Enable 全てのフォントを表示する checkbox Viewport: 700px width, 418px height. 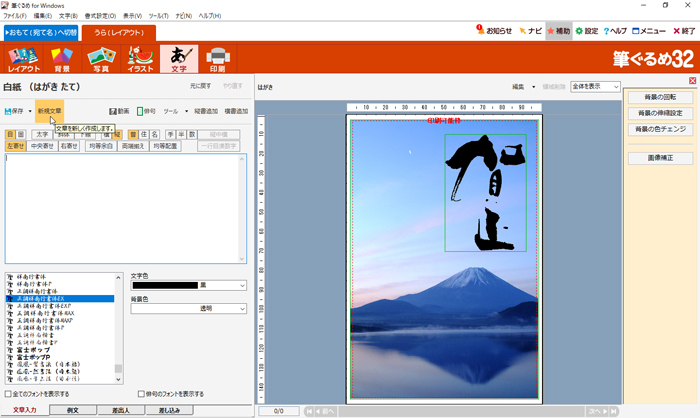coord(9,394)
